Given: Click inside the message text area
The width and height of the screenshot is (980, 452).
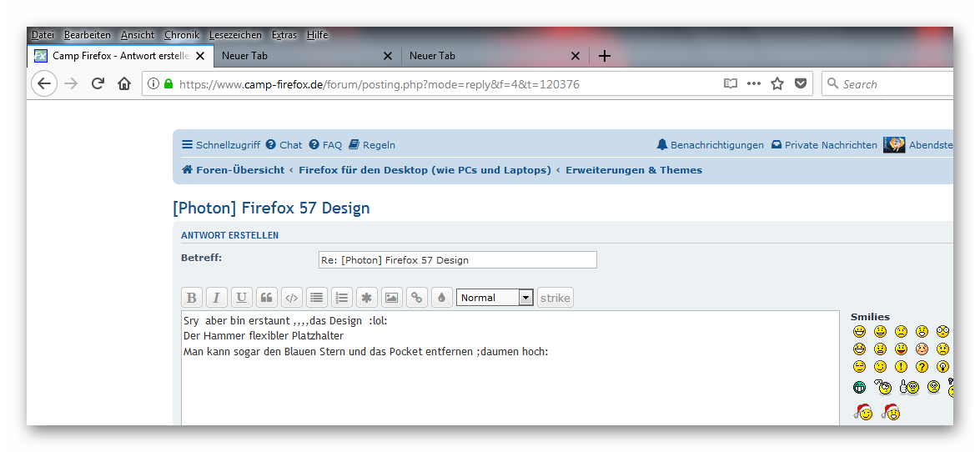Looking at the screenshot, I should [510, 369].
